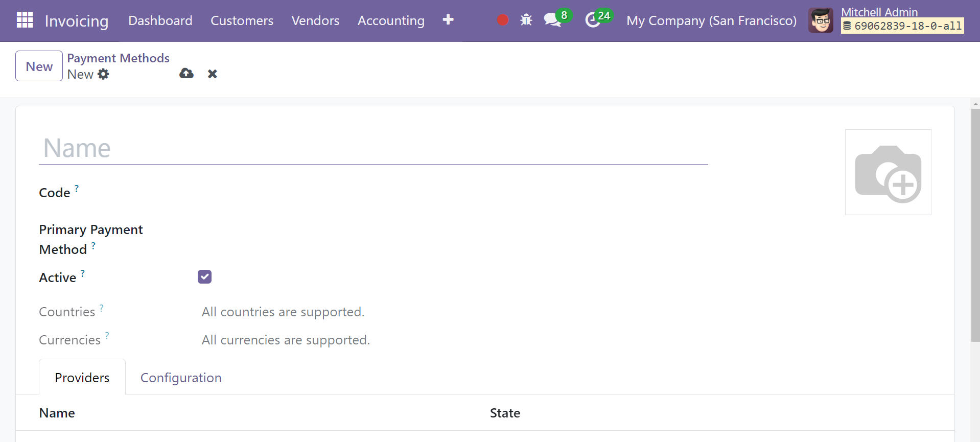The width and height of the screenshot is (980, 442).
Task: Click the New button
Action: coord(39,66)
